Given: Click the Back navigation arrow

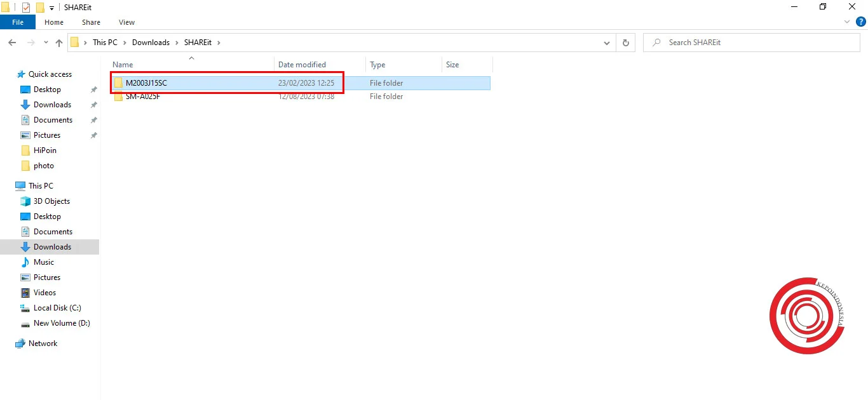Looking at the screenshot, I should click(12, 43).
